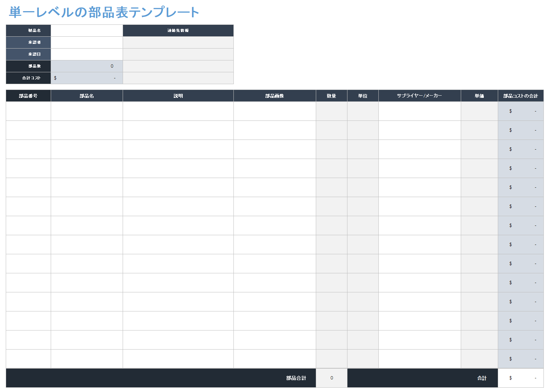The width and height of the screenshot is (555, 392).
Task: Click the 単価 column header
Action: pyautogui.click(x=479, y=96)
